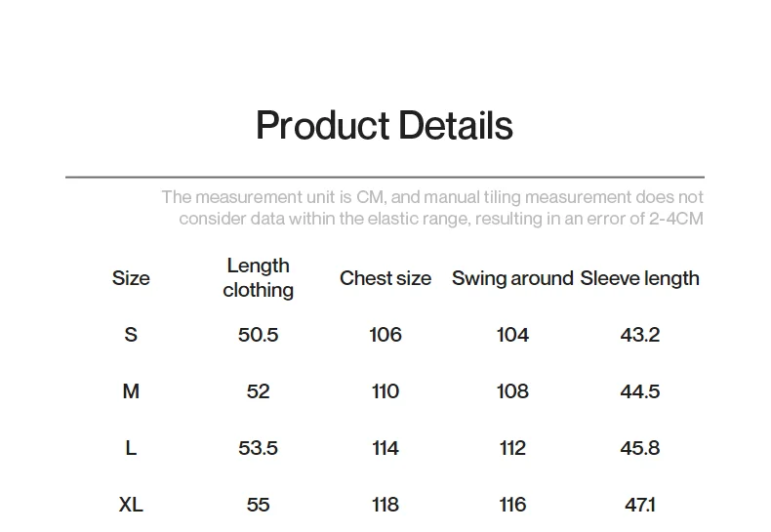Click the Swing around column header

tap(512, 278)
